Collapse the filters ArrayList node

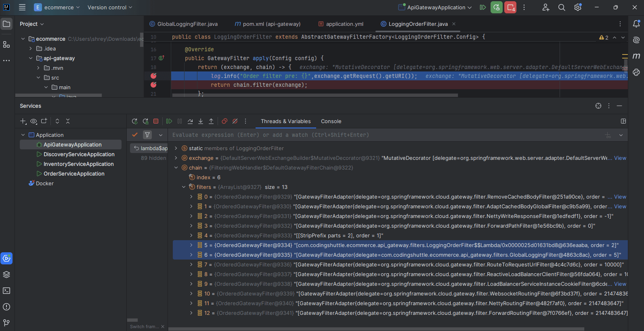point(184,187)
